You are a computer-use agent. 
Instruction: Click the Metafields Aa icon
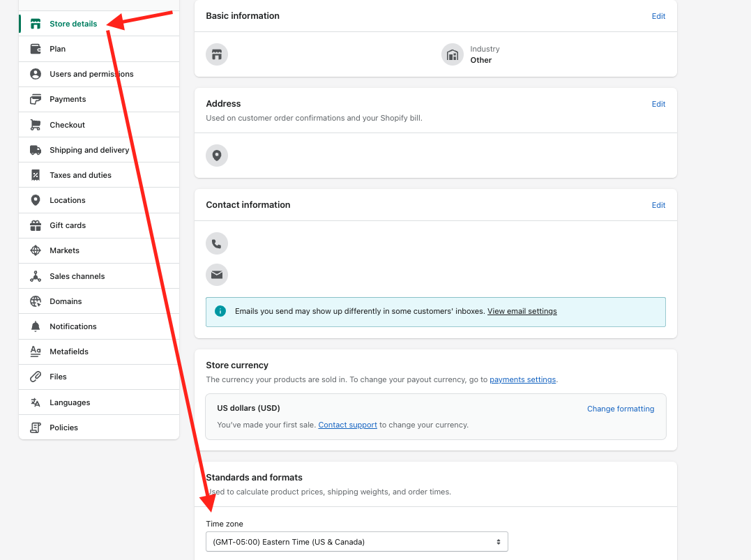36,351
